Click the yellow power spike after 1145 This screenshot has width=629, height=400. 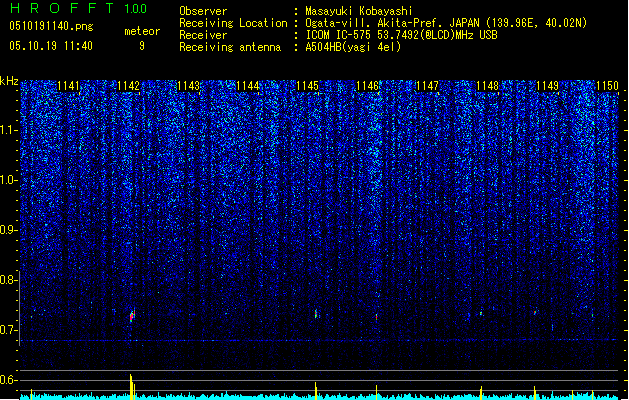point(316,391)
